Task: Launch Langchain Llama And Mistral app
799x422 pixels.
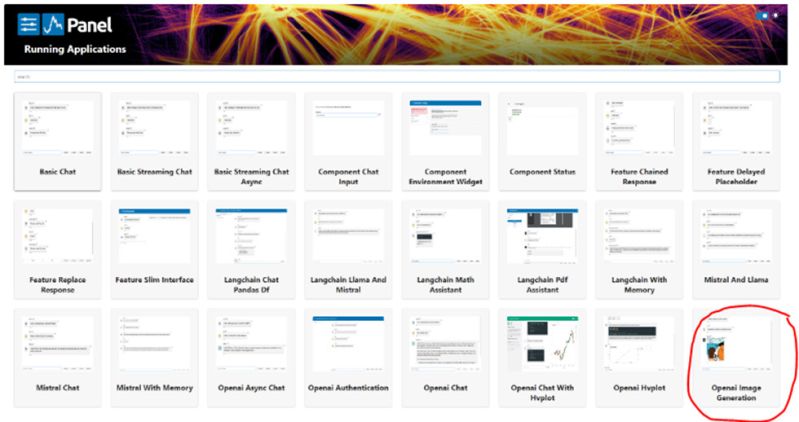Action: click(349, 250)
